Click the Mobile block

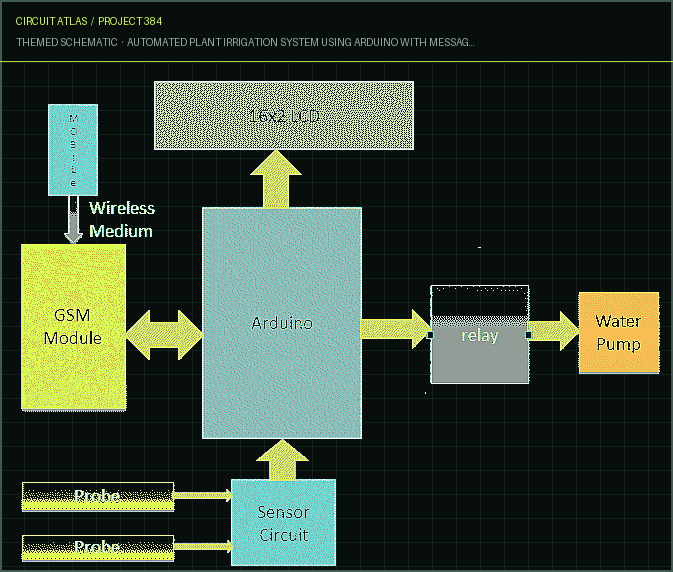pos(73,150)
